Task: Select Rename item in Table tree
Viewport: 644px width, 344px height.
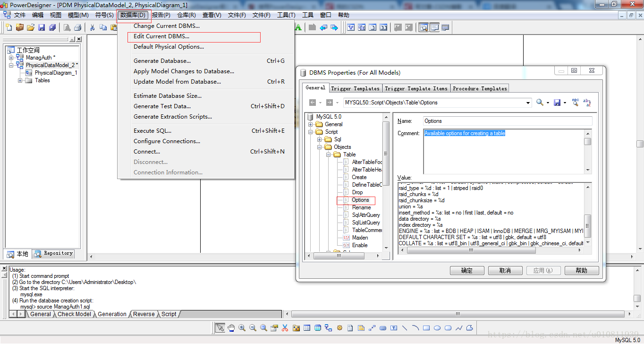Action: (x=361, y=207)
